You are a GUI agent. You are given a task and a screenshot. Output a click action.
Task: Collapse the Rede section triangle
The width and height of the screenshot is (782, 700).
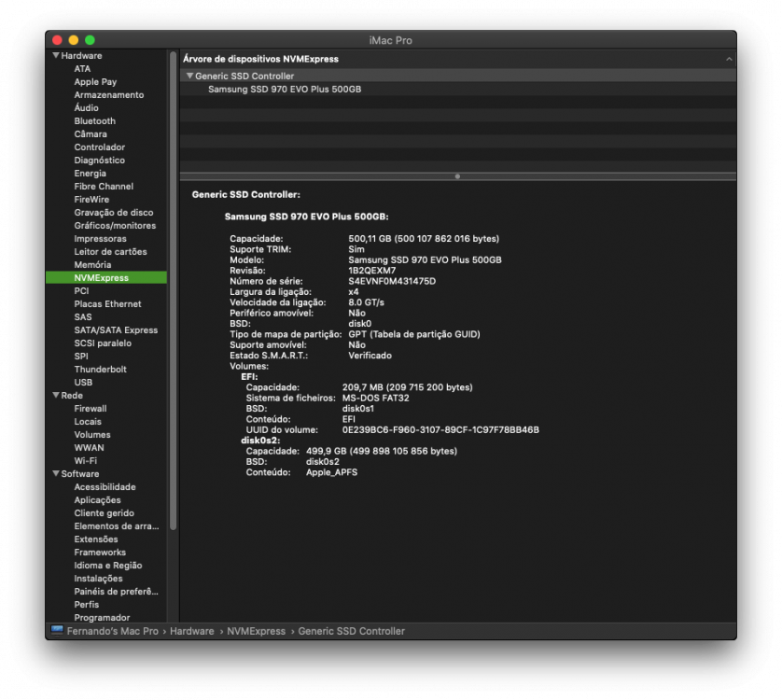56,395
